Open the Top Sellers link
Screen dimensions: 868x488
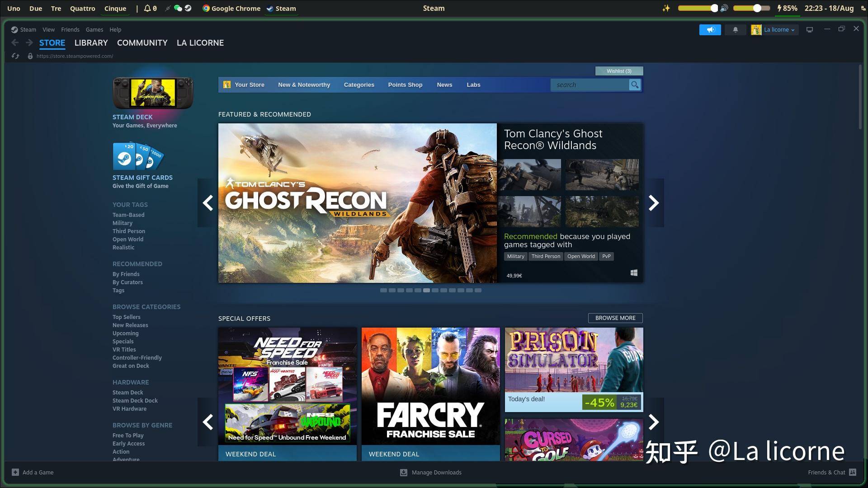126,317
